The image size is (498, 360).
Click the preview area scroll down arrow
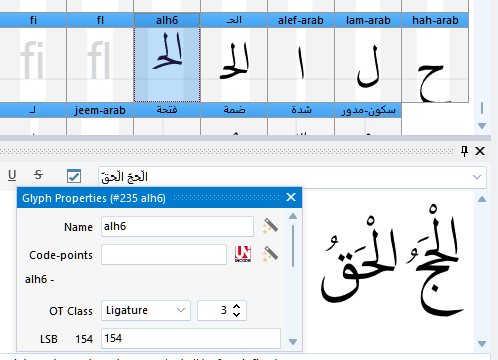(482, 343)
